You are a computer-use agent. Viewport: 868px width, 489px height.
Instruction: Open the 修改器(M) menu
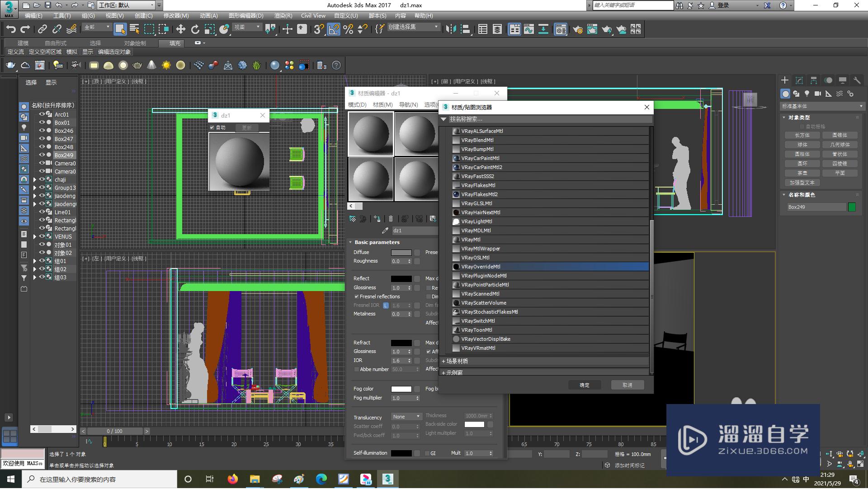click(x=176, y=15)
